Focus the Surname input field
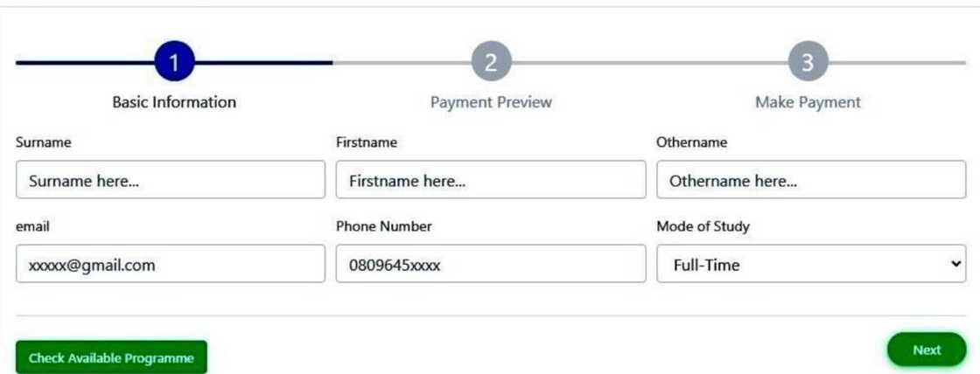Viewport: 980px width, 374px height. (171, 181)
